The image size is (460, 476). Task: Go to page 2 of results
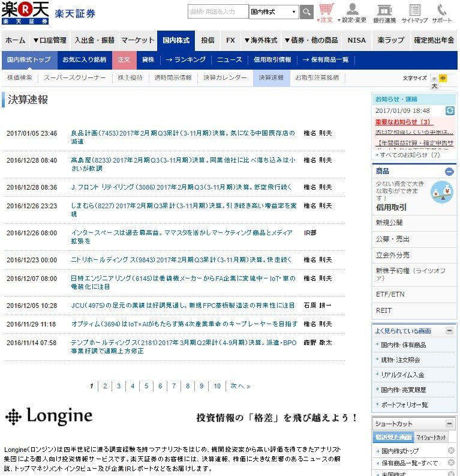[105, 386]
